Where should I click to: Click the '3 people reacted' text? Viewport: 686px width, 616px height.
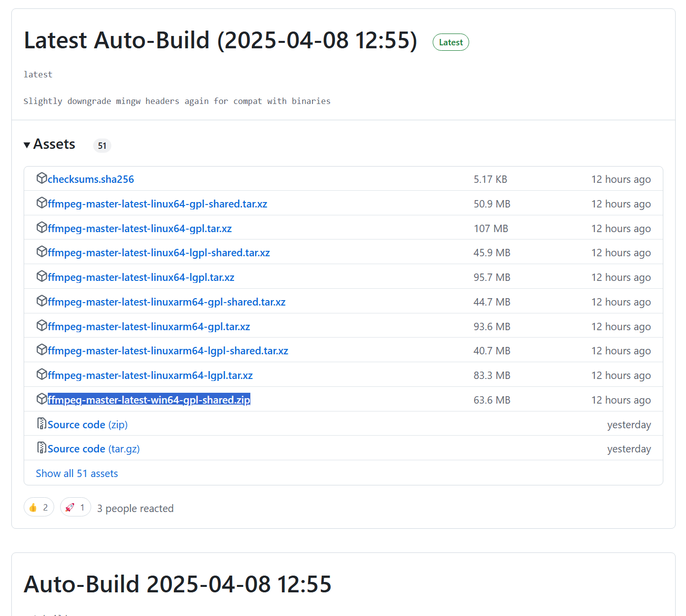[x=135, y=509]
